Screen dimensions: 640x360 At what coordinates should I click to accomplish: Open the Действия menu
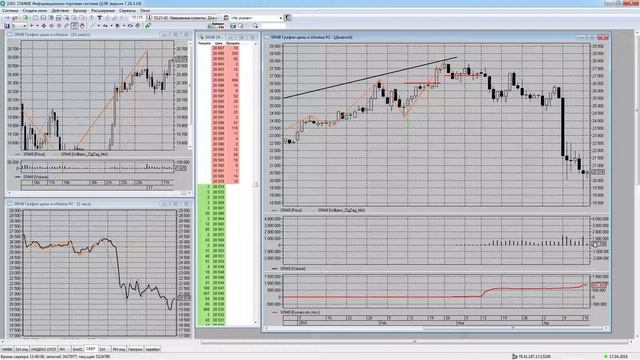tap(60, 11)
